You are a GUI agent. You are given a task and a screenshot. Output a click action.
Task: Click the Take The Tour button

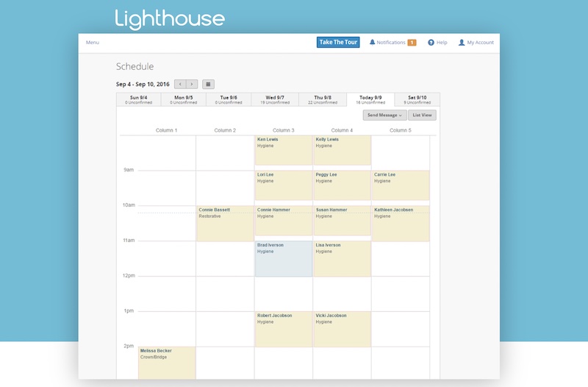click(x=338, y=42)
